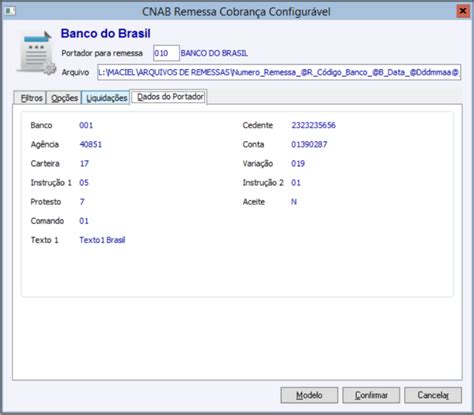
Task: Select the Banco value 001
Action: (x=86, y=125)
